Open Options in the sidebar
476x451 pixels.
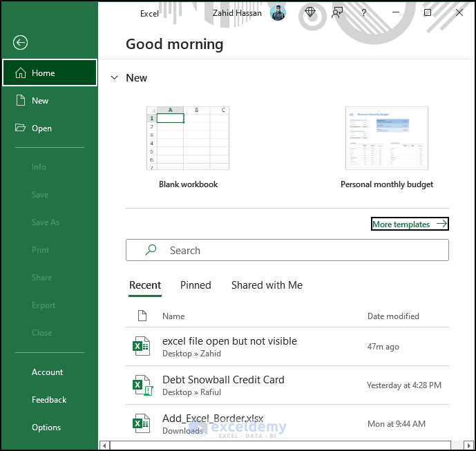[x=46, y=427]
